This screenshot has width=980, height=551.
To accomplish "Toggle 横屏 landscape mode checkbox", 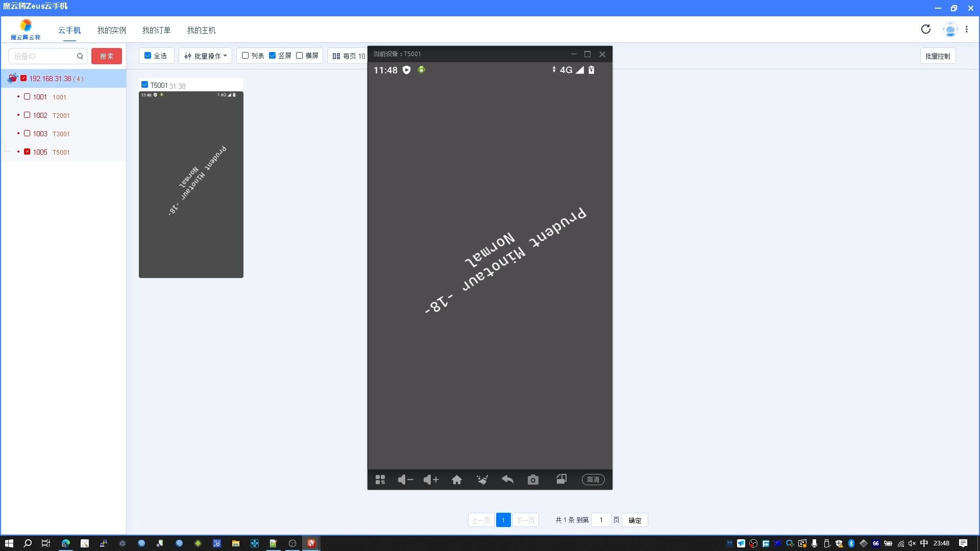I will coord(299,56).
